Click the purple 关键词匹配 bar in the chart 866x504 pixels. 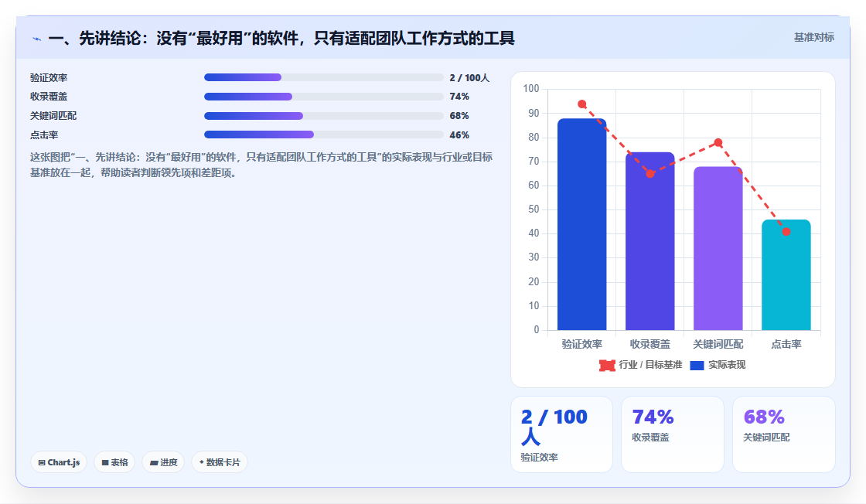pyautogui.click(x=718, y=248)
